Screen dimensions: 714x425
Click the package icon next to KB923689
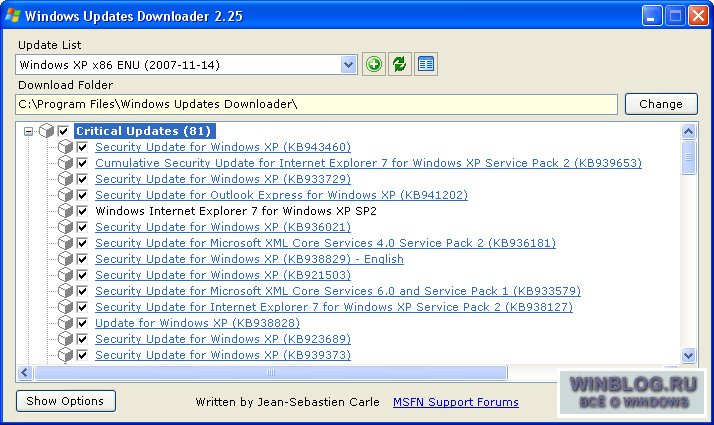coord(66,339)
